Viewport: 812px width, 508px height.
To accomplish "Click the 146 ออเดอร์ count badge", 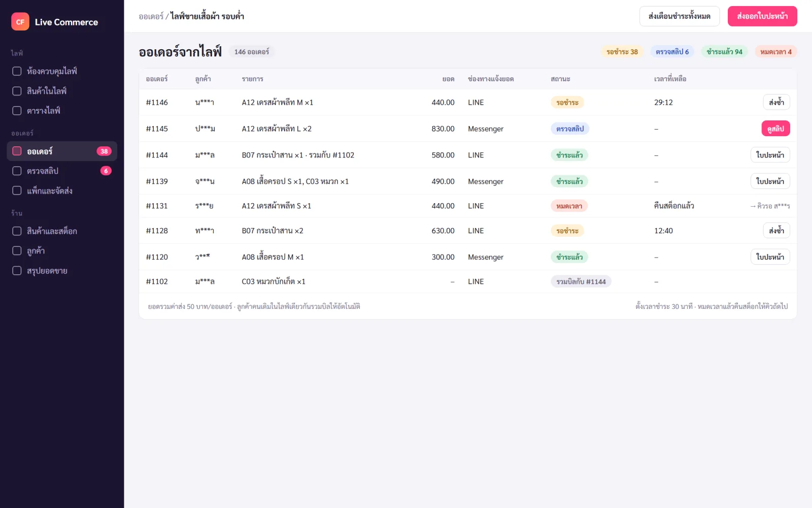I will 252,52.
